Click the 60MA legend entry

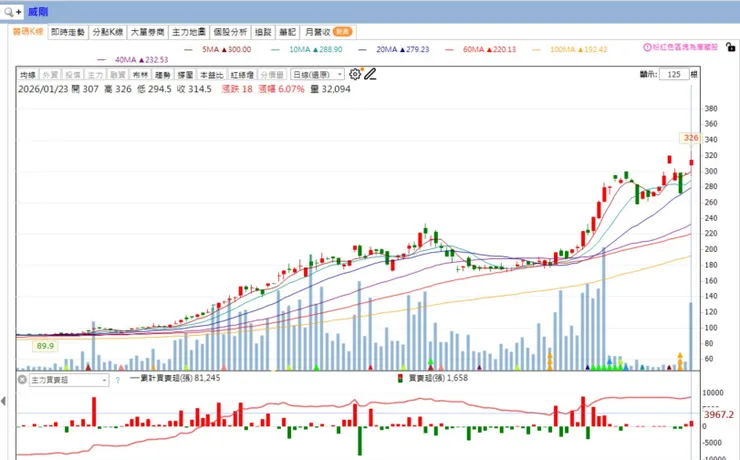point(481,49)
